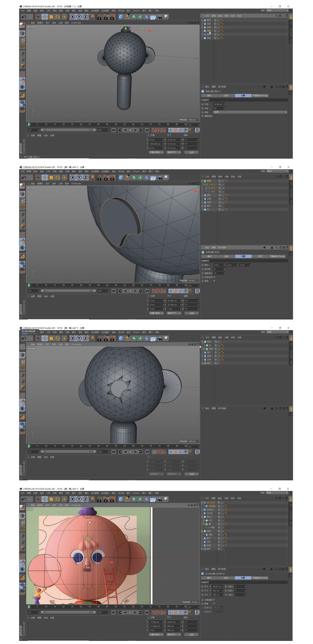Click 应用 button in second window coordinates panel

[x=191, y=313]
